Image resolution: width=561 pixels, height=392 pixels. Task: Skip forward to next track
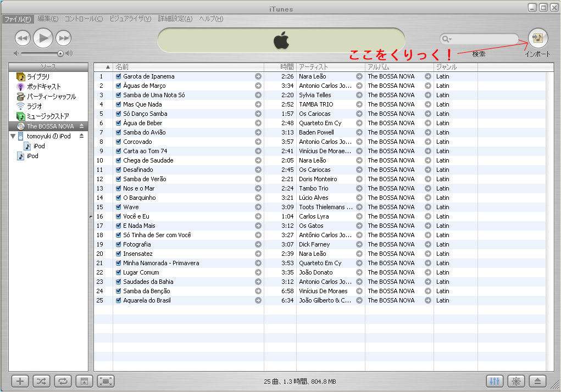[x=64, y=38]
